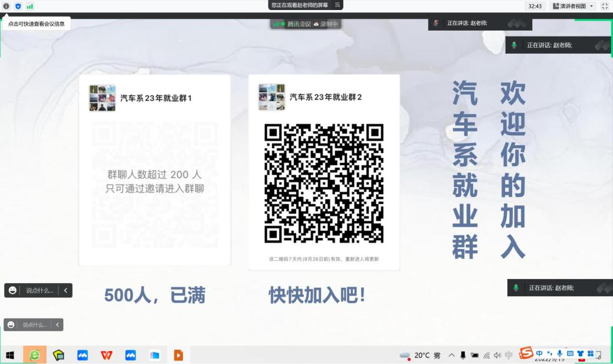613x364 pixels.
Task: Click the 500人，已满 caption
Action: click(155, 295)
